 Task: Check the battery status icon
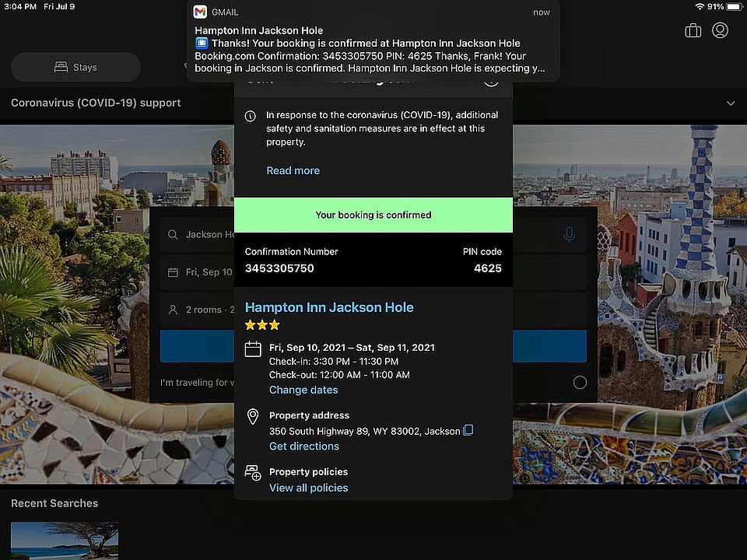coord(734,7)
